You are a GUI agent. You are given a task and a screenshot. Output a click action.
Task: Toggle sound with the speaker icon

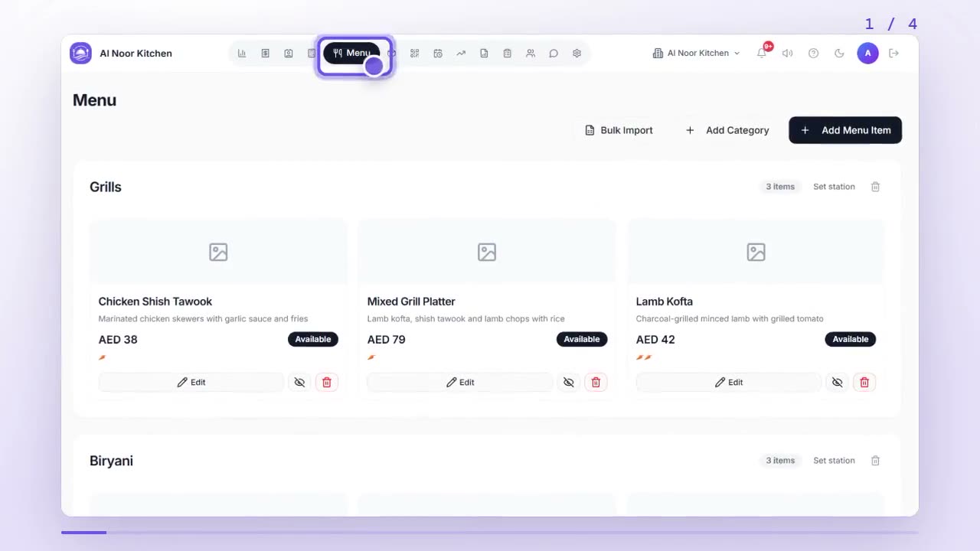coord(787,54)
